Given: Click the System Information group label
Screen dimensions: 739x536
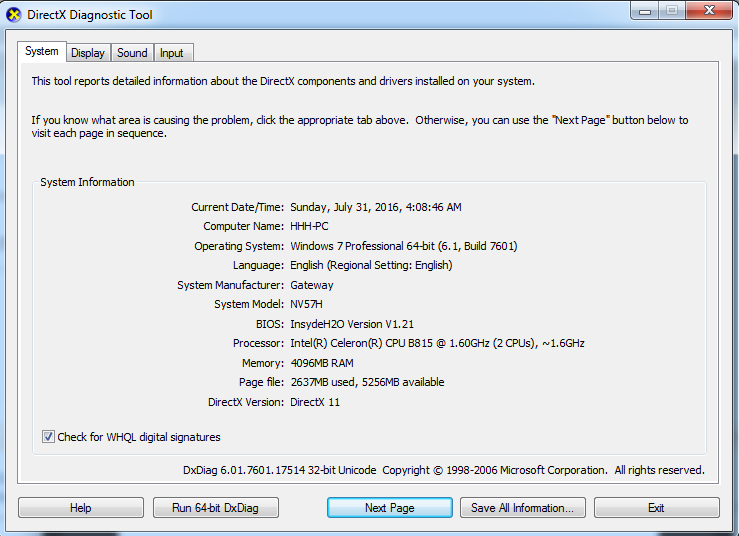Looking at the screenshot, I should pyautogui.click(x=87, y=182).
